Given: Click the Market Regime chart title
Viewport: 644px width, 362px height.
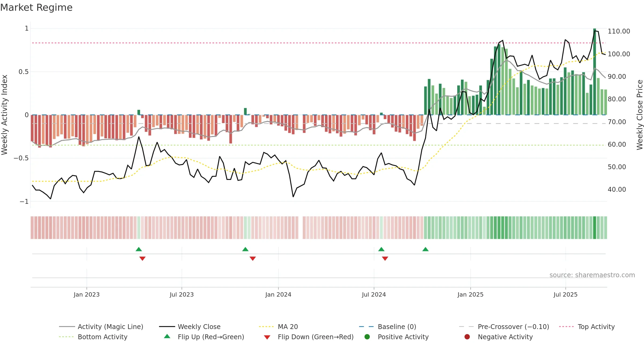Looking at the screenshot, I should coord(36,8).
